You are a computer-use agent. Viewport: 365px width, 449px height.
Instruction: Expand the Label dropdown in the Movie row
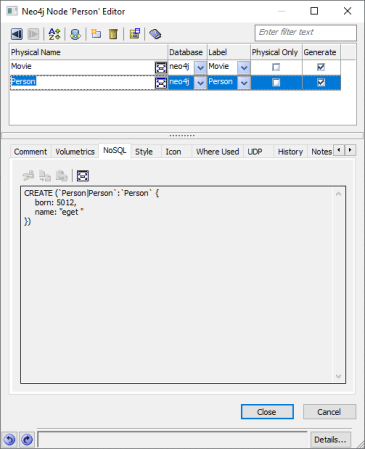244,68
